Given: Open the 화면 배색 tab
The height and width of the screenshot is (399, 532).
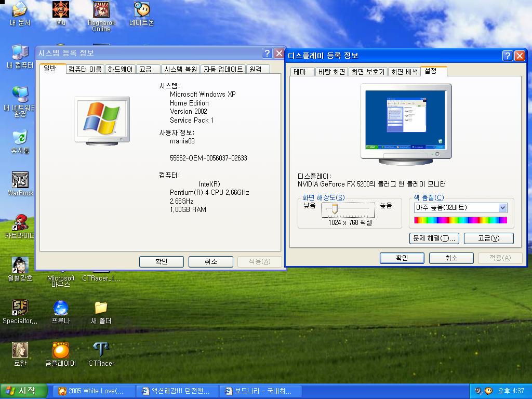Looking at the screenshot, I should pos(404,72).
